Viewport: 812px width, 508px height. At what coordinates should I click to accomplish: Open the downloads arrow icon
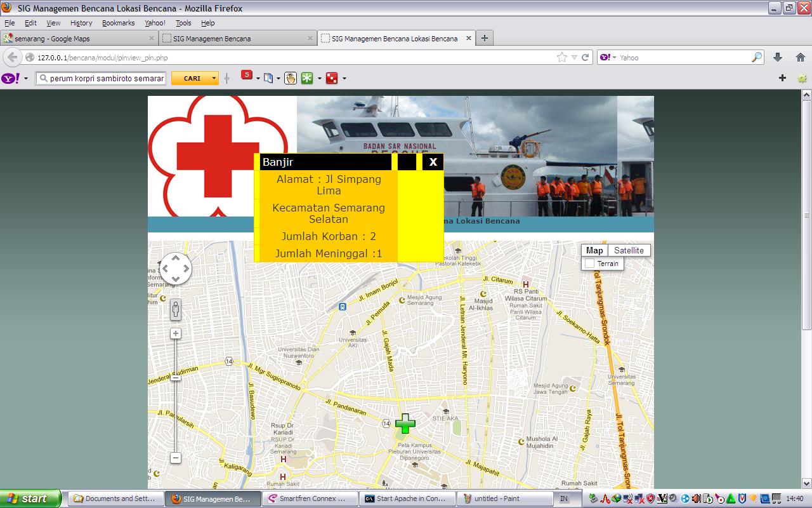point(778,57)
